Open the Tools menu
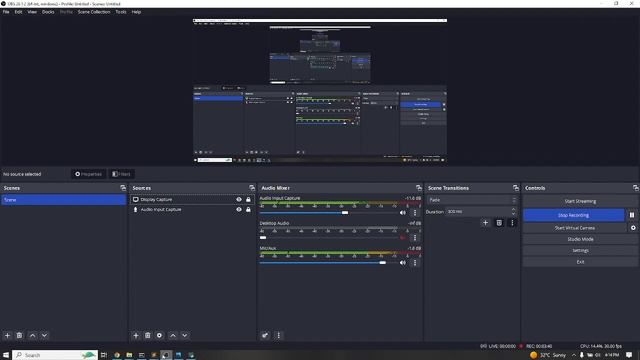640x360 pixels. (121, 12)
